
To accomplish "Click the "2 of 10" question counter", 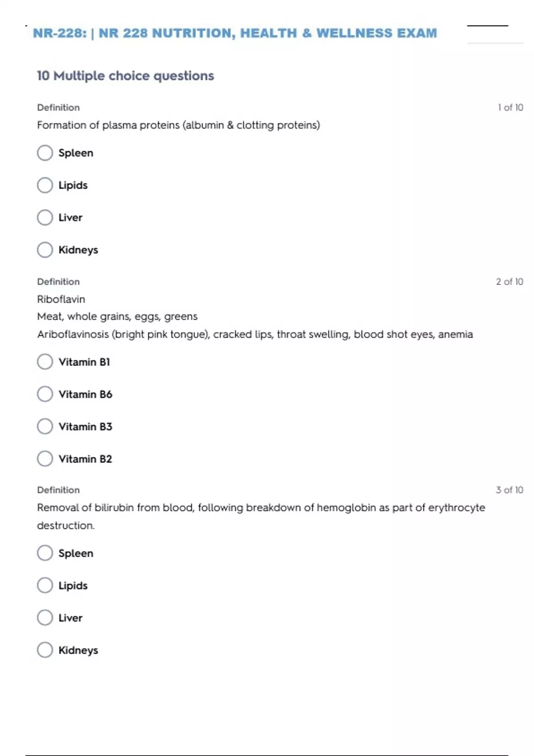I will click(x=510, y=282).
